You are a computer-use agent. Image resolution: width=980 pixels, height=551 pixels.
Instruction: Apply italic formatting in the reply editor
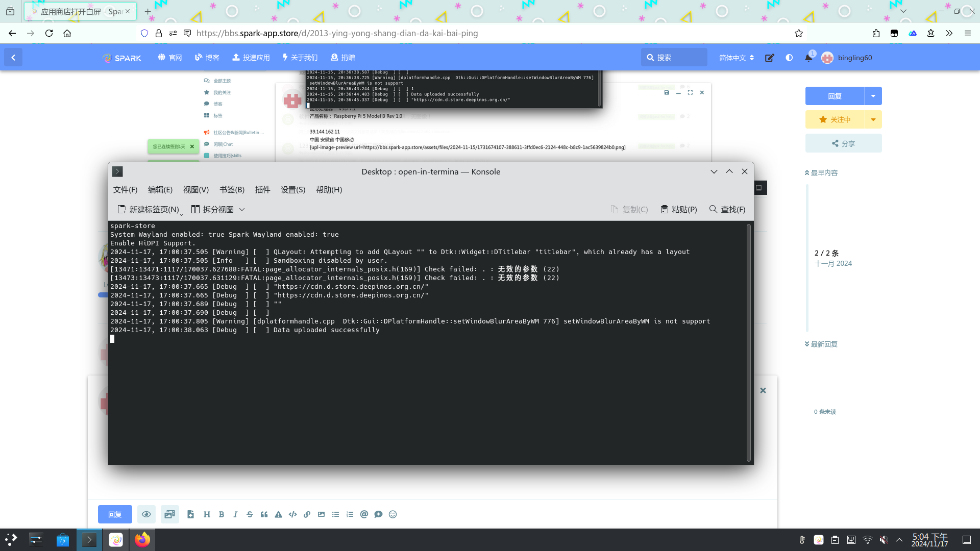[x=235, y=514]
